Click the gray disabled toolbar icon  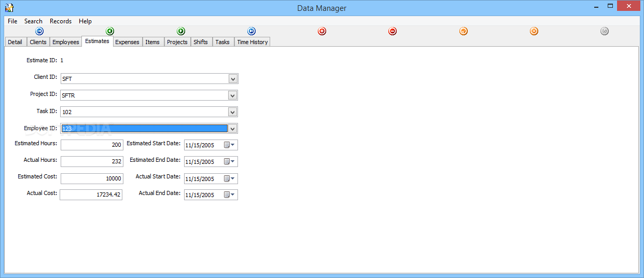(605, 31)
